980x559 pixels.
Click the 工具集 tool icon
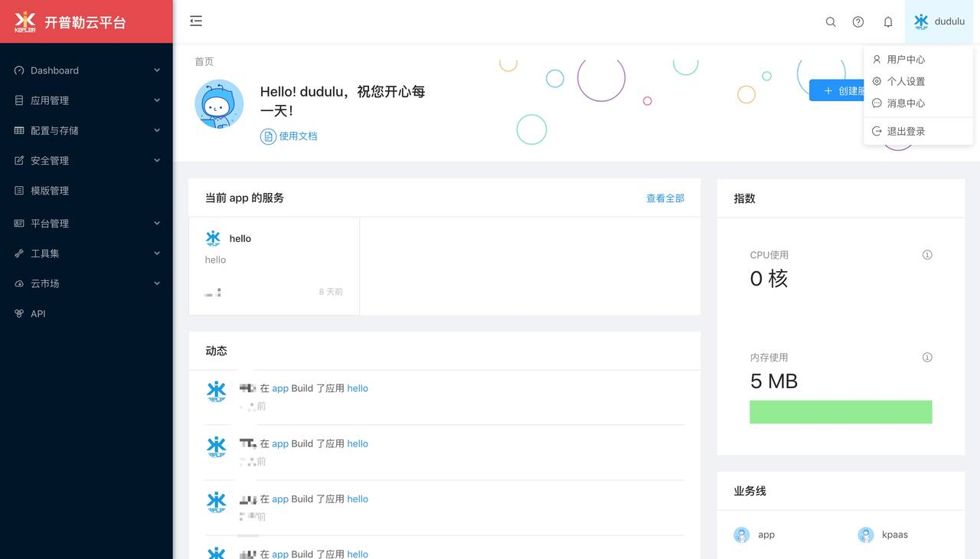point(19,253)
